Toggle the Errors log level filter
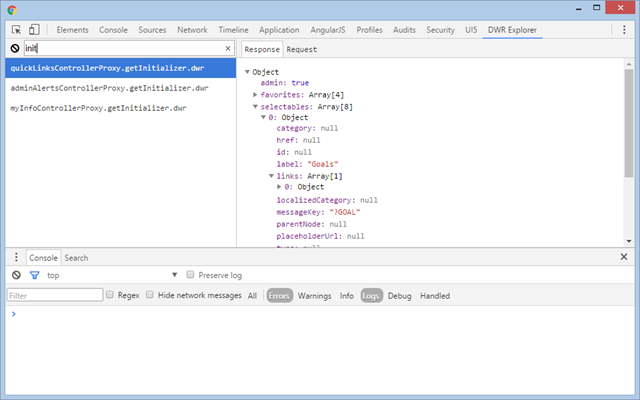 click(279, 295)
